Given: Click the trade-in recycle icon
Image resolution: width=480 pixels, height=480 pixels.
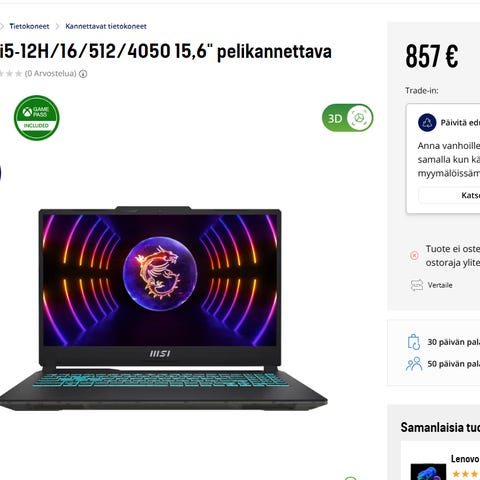Looking at the screenshot, I should [427, 123].
